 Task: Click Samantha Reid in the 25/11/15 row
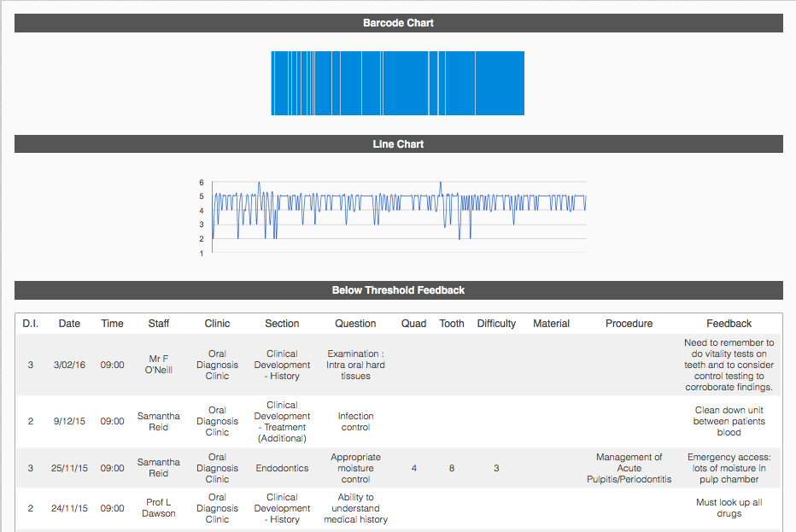point(158,468)
